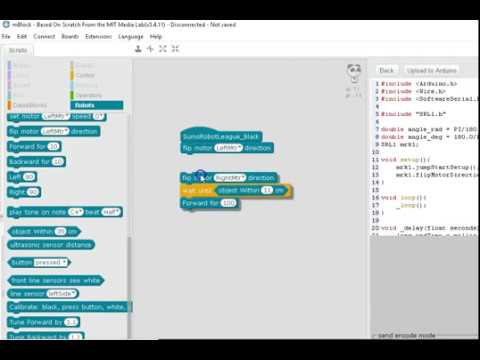Select the Robots block category
This screenshot has width=480, height=360.
97,105
